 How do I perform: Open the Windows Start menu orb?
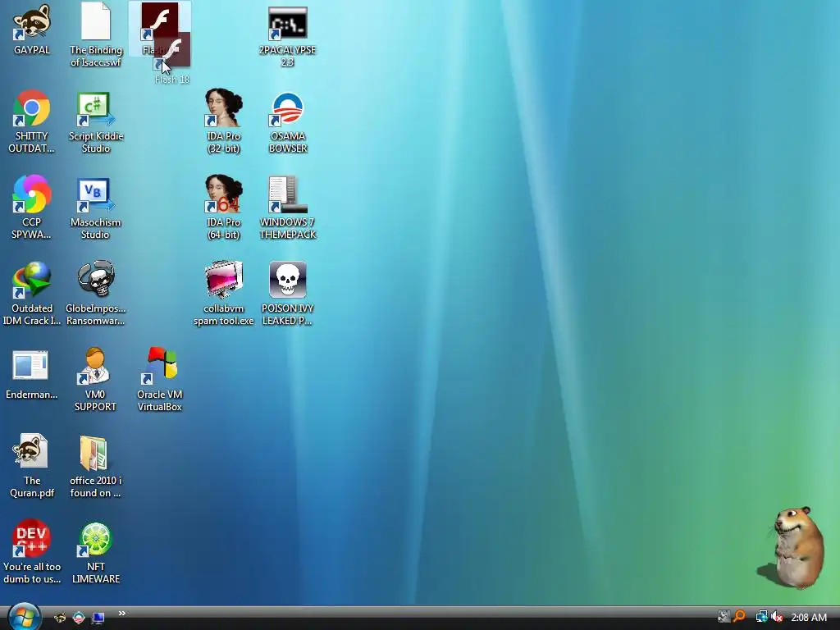(24, 617)
